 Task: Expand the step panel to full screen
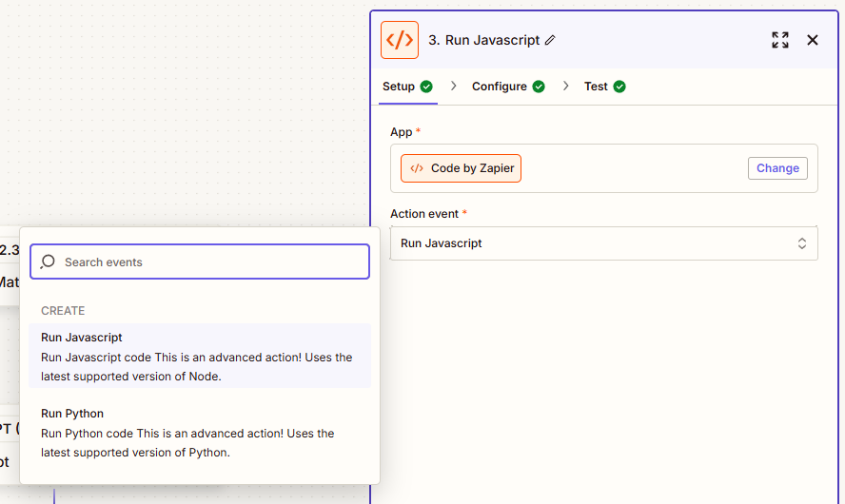click(x=779, y=40)
